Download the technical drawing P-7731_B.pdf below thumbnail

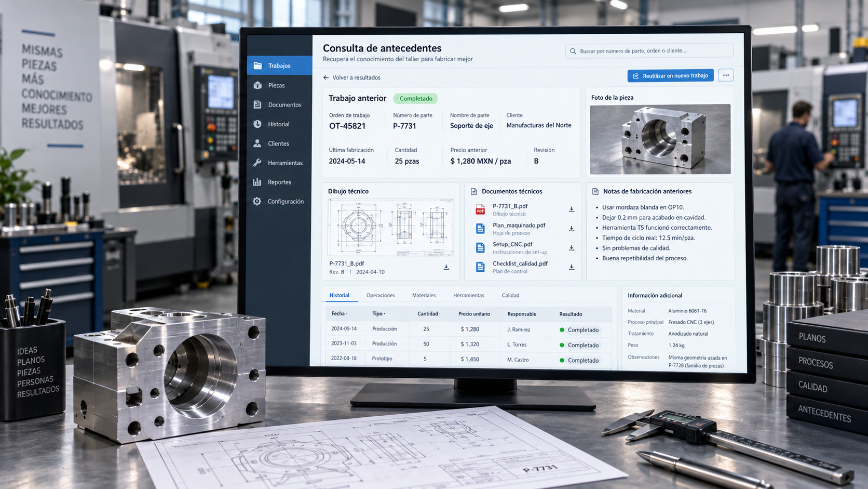coord(446,267)
